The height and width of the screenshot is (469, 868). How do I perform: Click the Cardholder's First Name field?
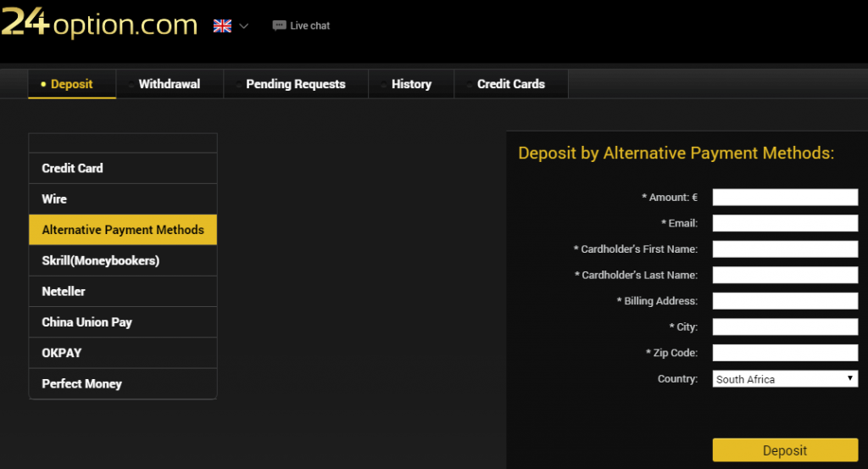tap(785, 249)
